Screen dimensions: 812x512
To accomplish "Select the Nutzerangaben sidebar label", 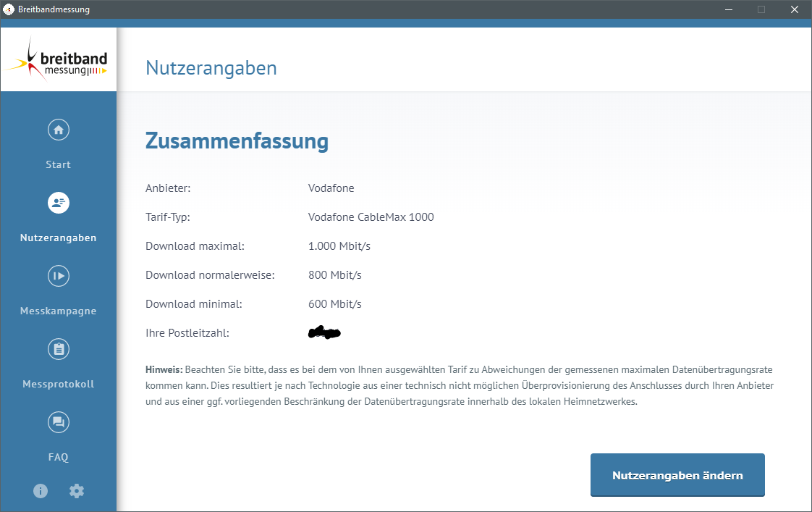I will (x=58, y=238).
